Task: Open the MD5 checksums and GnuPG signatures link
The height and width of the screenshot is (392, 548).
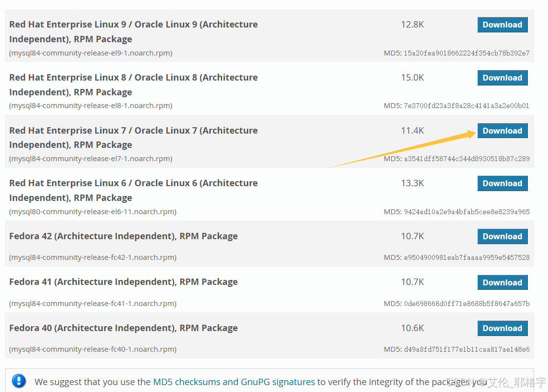Action: point(234,382)
